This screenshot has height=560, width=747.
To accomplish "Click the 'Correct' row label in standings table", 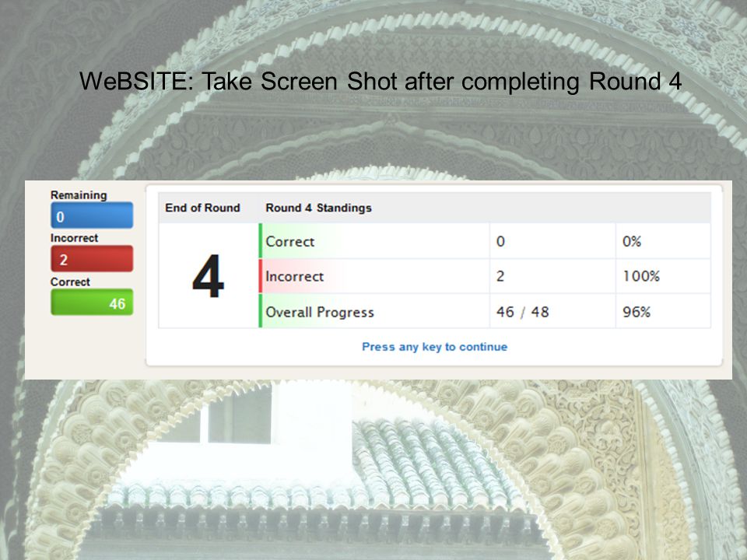I will click(289, 241).
